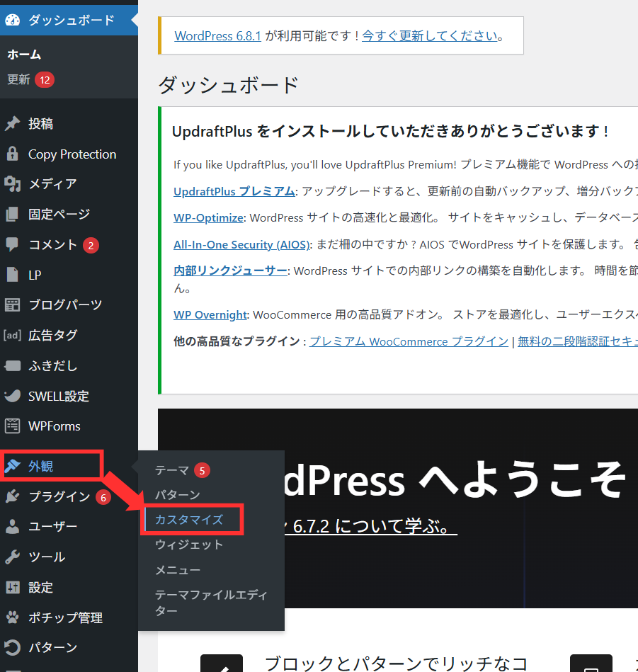Click the plug icon beside プラグイン
This screenshot has height=672, width=638.
coord(13,496)
